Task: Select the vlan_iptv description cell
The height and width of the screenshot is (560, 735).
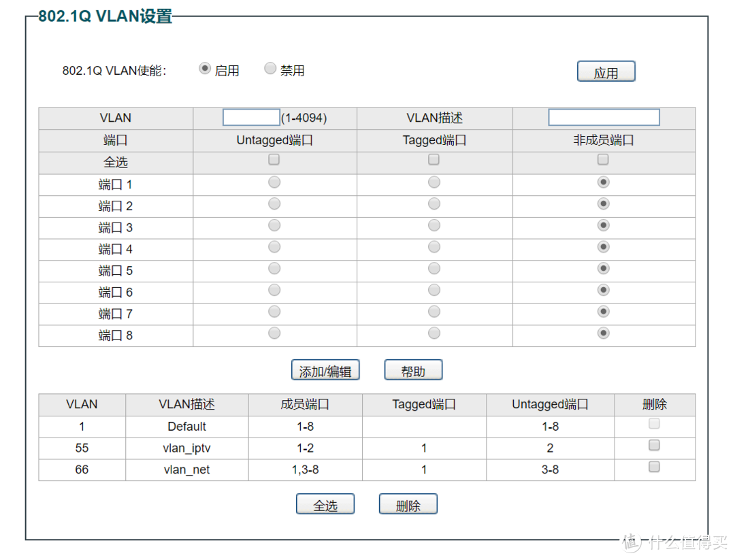Action: click(186, 448)
